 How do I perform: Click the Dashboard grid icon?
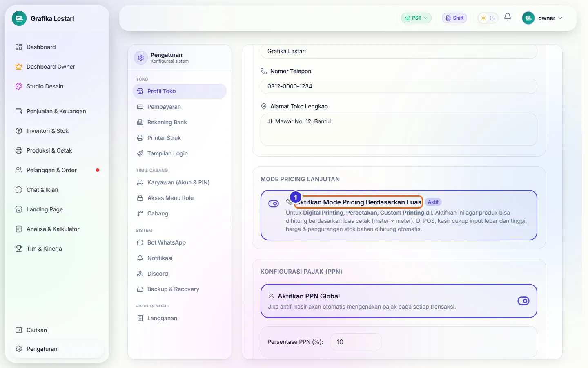(19, 47)
